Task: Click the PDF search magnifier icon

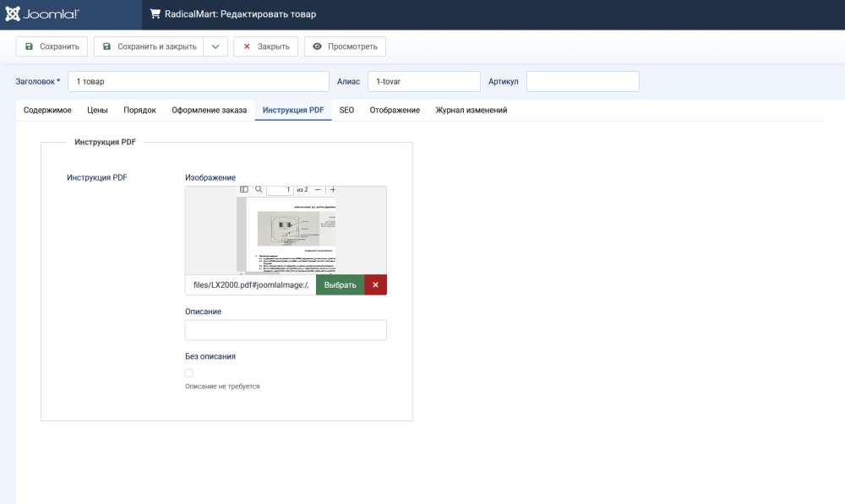Action: [259, 190]
